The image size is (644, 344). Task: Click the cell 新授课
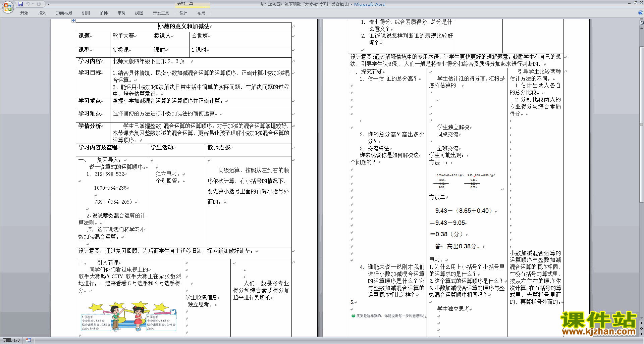(x=121, y=50)
